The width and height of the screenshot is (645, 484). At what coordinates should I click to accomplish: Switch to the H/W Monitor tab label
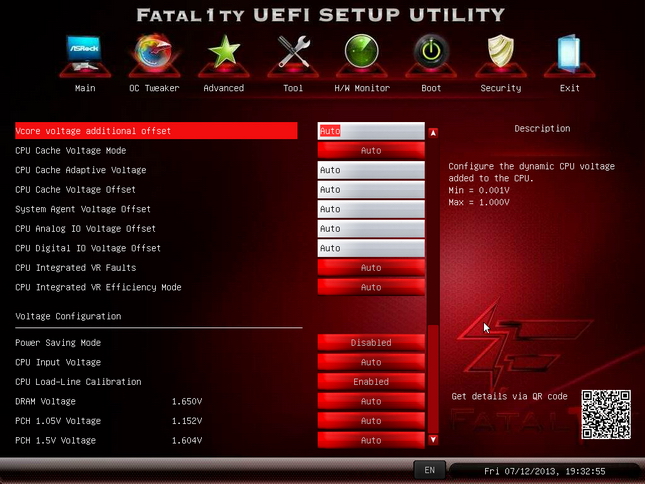(362, 88)
